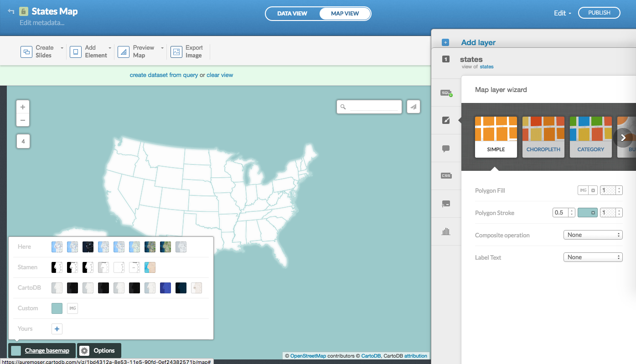The height and width of the screenshot is (364, 636).
Task: Open the SQL editor panel icon
Action: [446, 93]
